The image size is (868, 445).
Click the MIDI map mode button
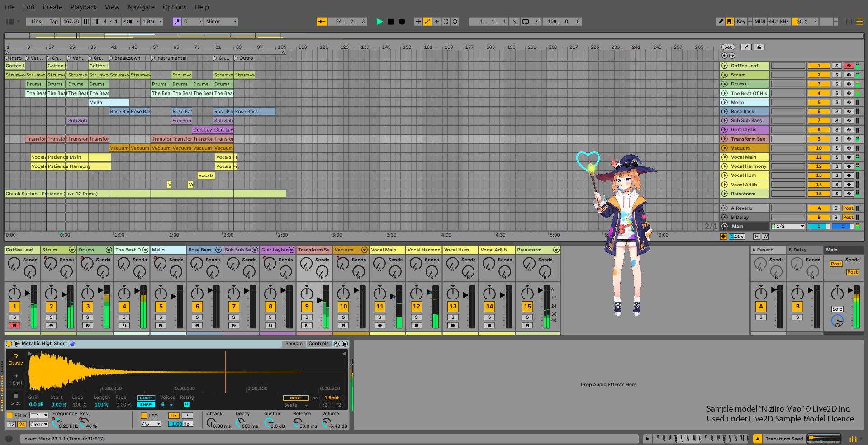click(760, 21)
